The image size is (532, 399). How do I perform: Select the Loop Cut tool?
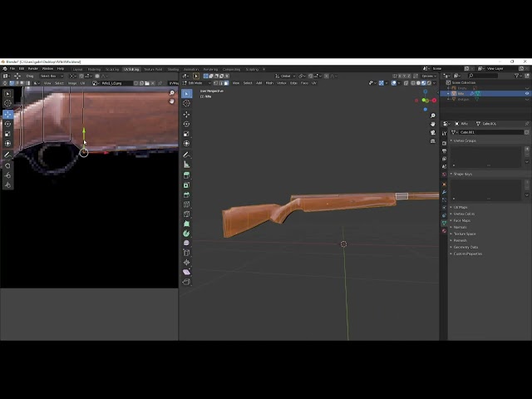click(186, 204)
